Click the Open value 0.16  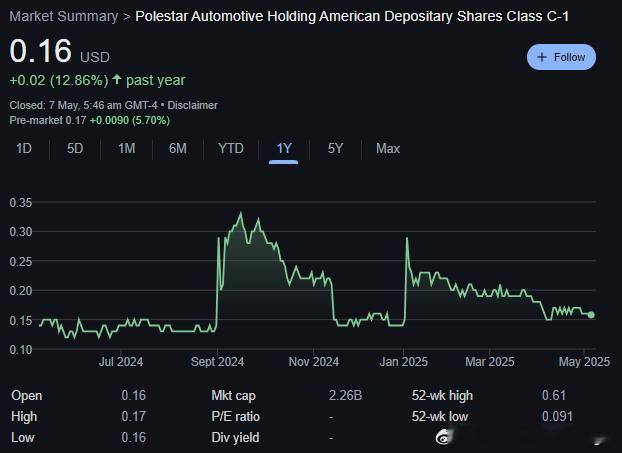tap(134, 395)
